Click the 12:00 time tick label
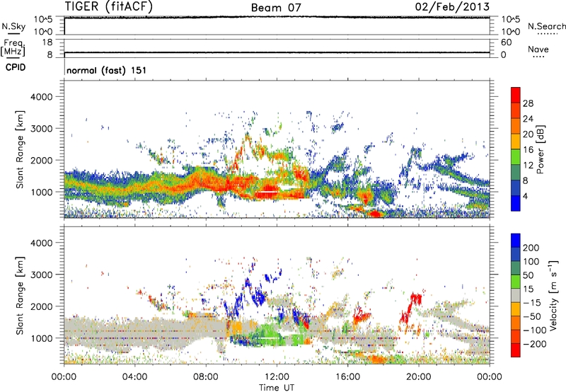 click(277, 377)
